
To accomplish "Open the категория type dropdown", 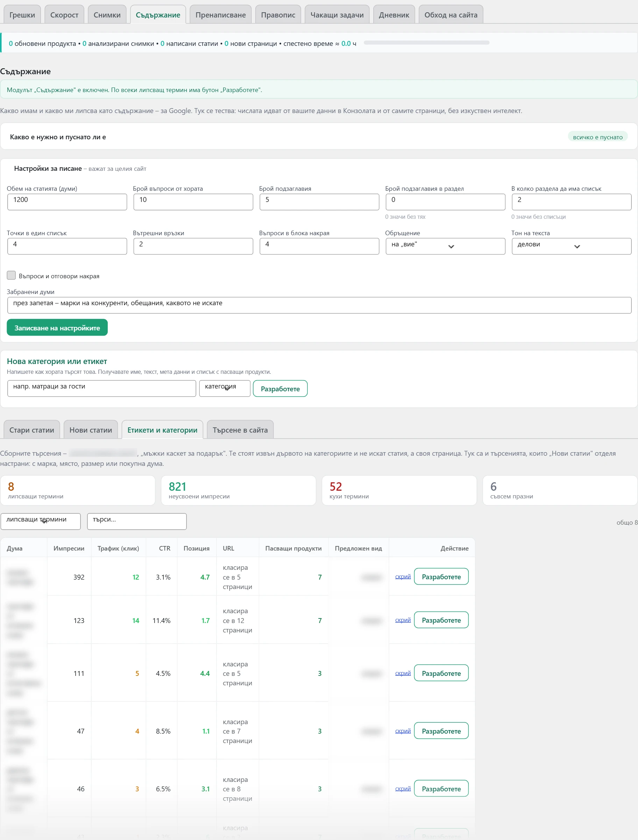I will 225,388.
